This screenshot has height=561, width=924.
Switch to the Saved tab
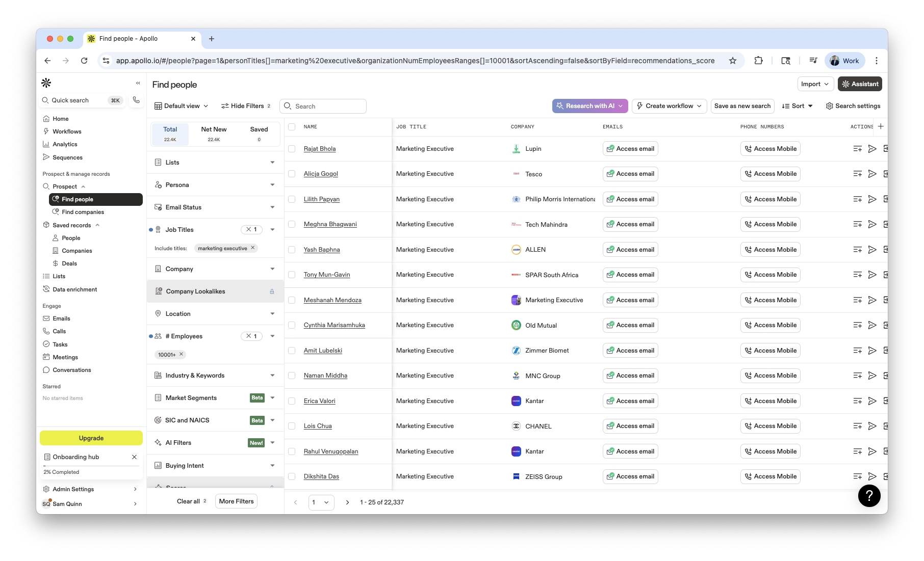click(259, 134)
